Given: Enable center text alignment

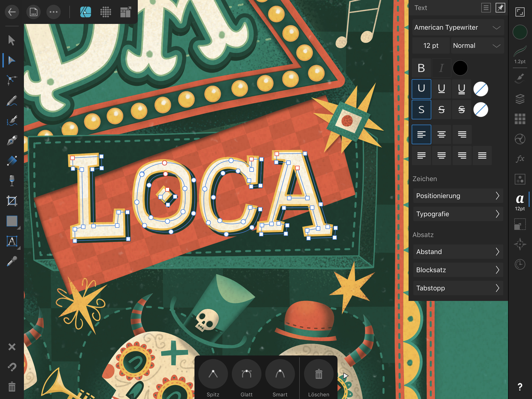Looking at the screenshot, I should pos(441,134).
